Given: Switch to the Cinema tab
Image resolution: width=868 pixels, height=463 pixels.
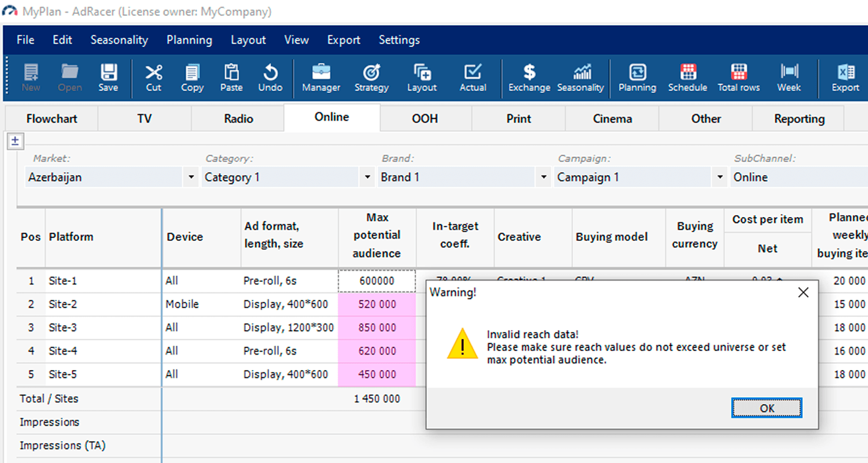Looking at the screenshot, I should pyautogui.click(x=612, y=119).
